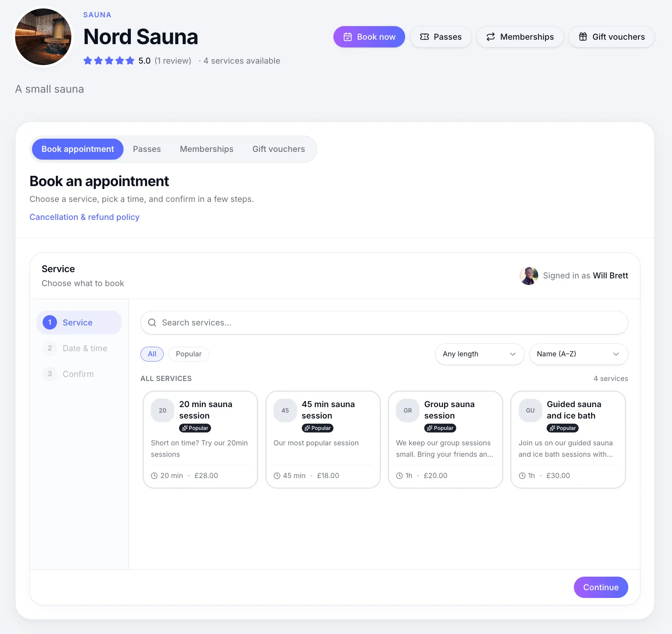Click the five-star rating stars
The width and height of the screenshot is (672, 634).
coord(109,61)
